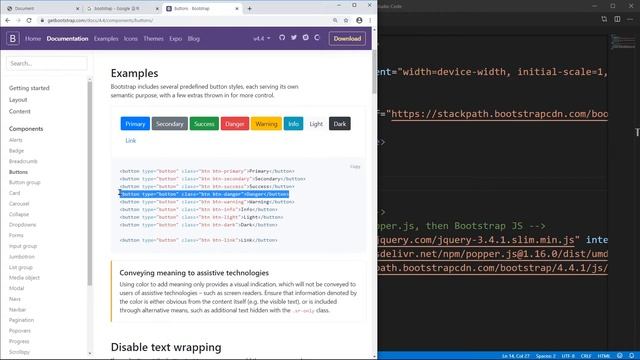Open Blog in Bootstrap navbar

(x=193, y=39)
